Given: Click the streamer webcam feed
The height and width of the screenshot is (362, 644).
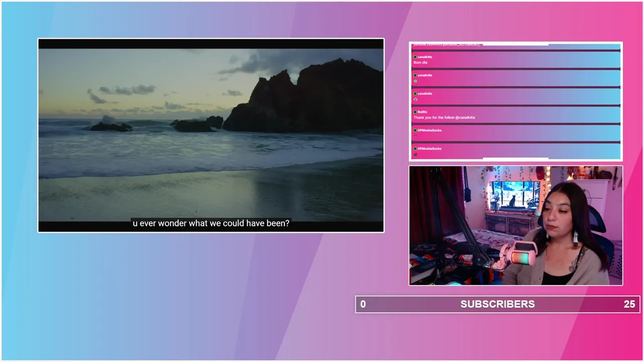Looking at the screenshot, I should click(516, 226).
